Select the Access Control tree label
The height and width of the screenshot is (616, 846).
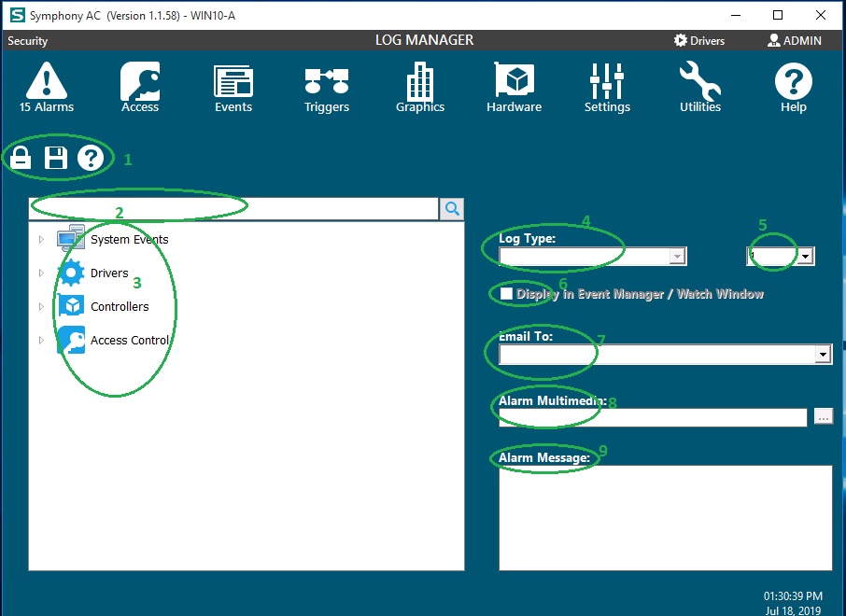pos(130,341)
